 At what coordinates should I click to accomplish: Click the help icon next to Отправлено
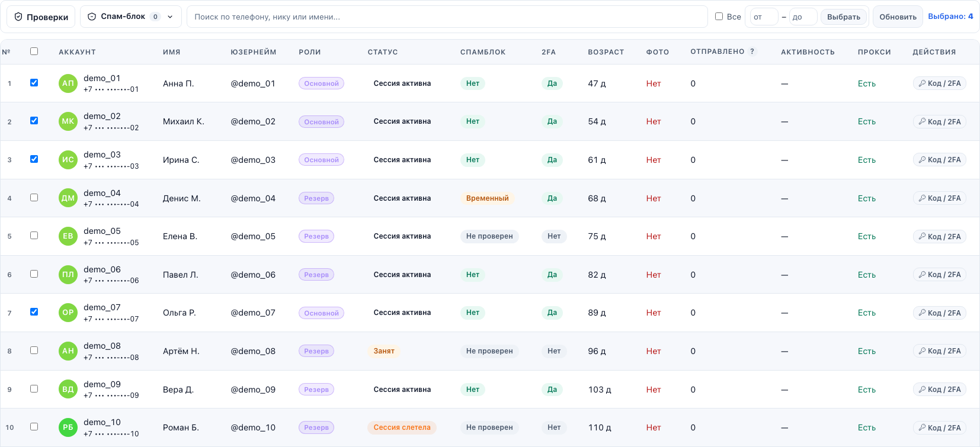752,52
